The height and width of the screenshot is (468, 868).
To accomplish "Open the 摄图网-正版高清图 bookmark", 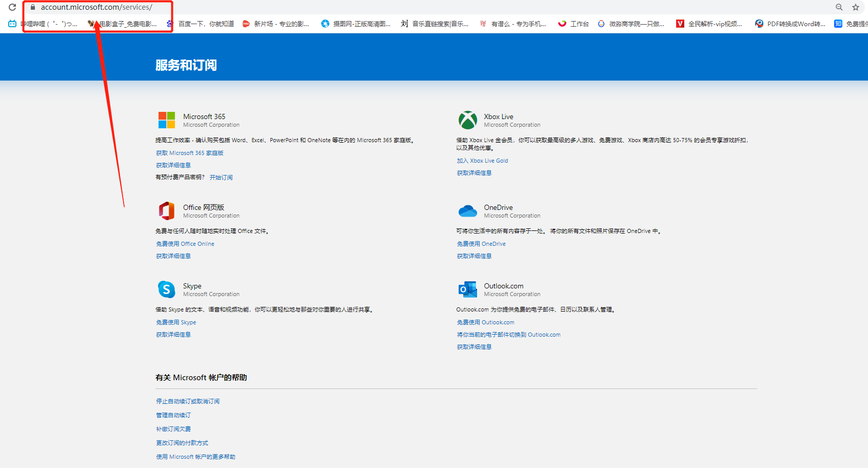I will pyautogui.click(x=356, y=24).
